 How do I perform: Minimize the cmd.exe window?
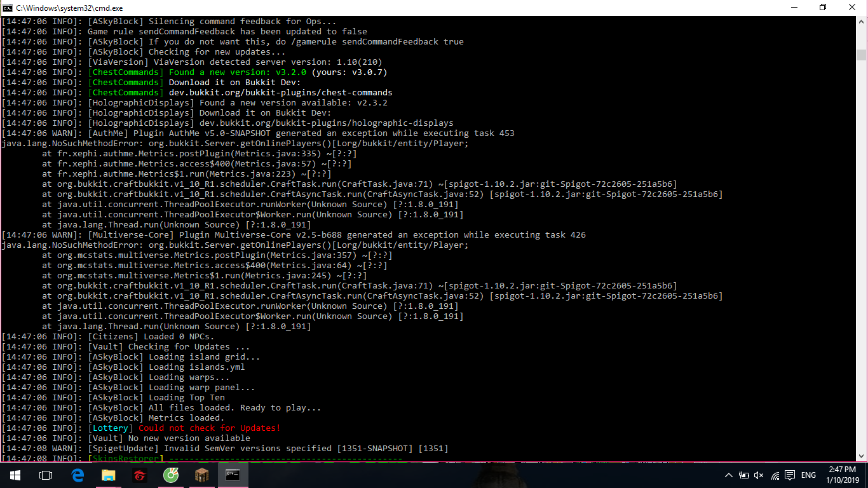pos(794,8)
